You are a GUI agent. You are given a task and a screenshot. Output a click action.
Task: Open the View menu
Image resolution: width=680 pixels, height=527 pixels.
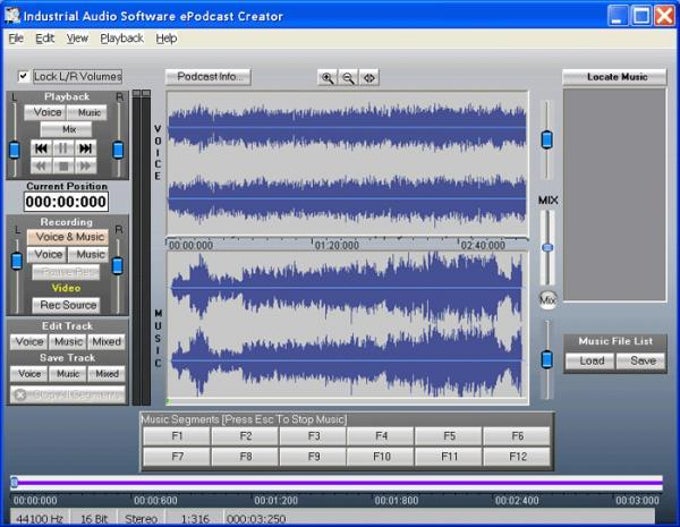[x=77, y=39]
